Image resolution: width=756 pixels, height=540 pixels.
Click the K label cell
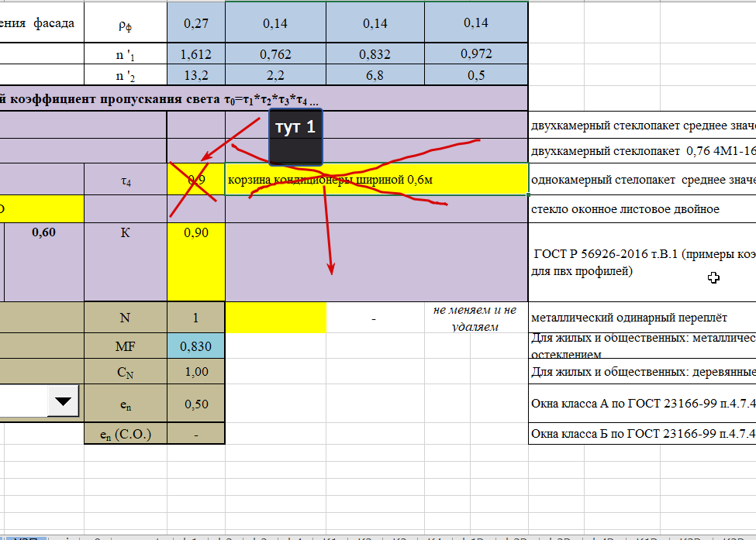(x=126, y=262)
